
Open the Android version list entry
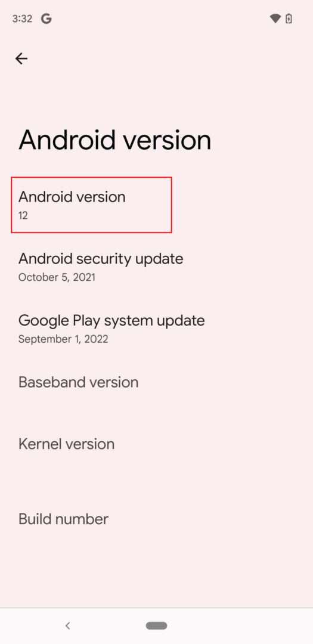(x=156, y=205)
